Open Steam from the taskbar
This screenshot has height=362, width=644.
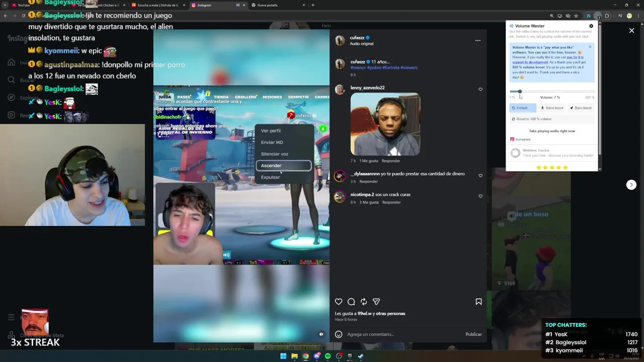click(x=361, y=356)
